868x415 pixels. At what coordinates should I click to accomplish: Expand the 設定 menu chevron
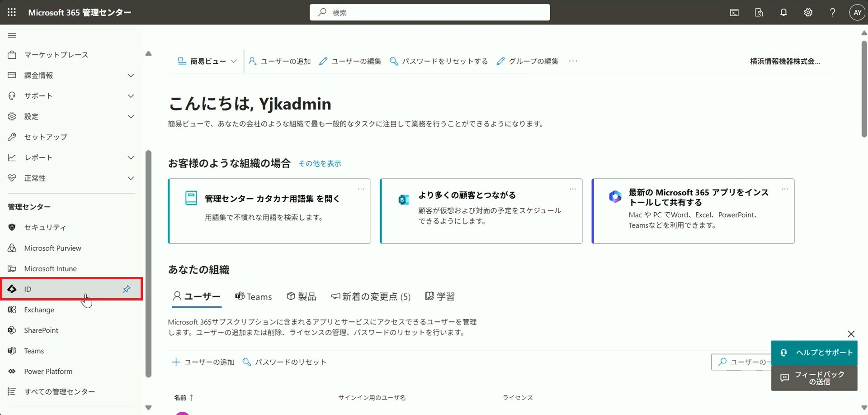(x=131, y=117)
